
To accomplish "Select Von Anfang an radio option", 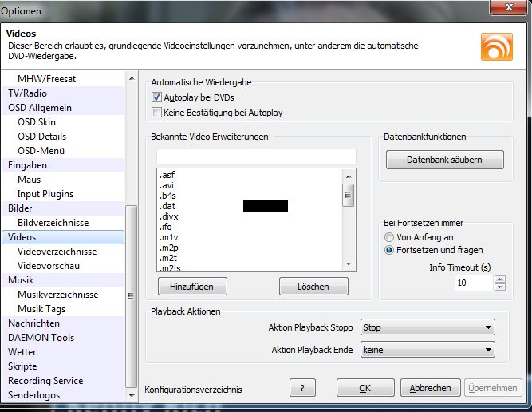I will (388, 237).
